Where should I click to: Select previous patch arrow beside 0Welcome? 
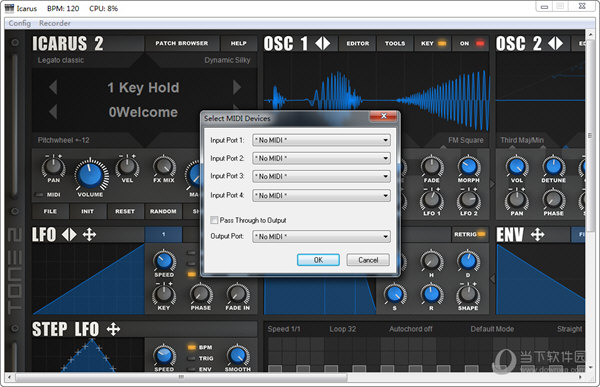coord(53,112)
